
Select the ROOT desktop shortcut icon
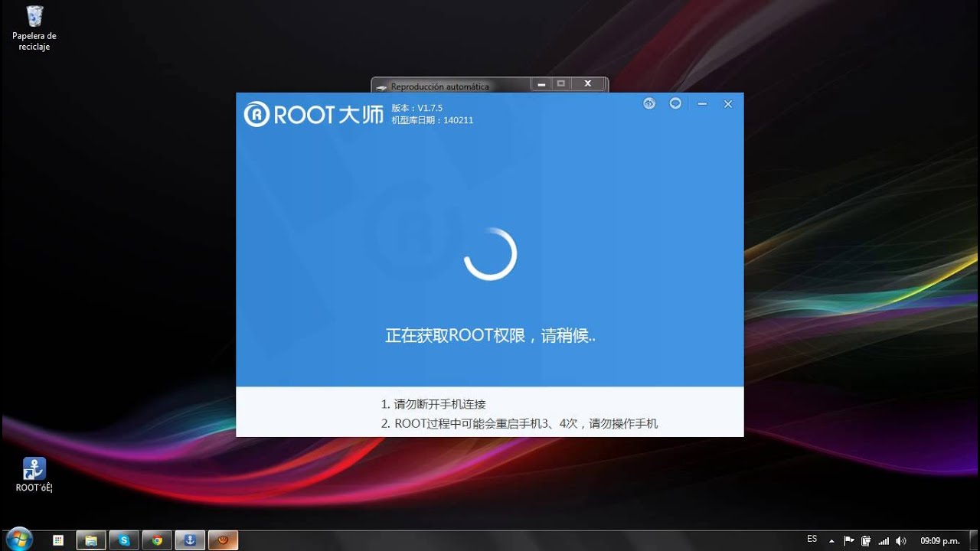[34, 475]
